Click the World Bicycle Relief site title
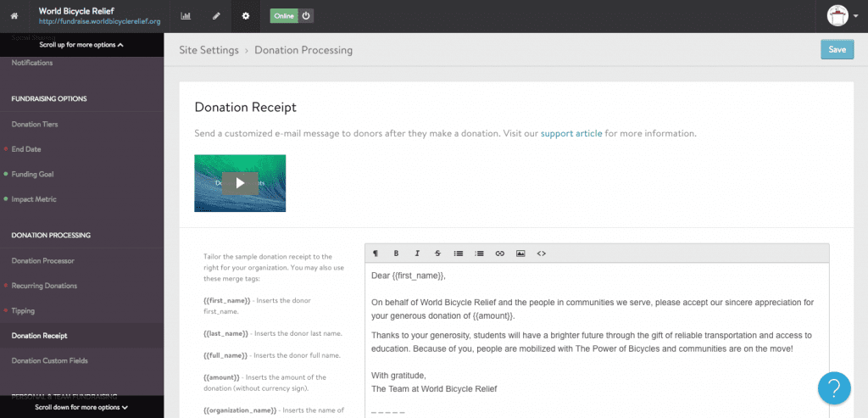The height and width of the screenshot is (418, 868). point(76,11)
